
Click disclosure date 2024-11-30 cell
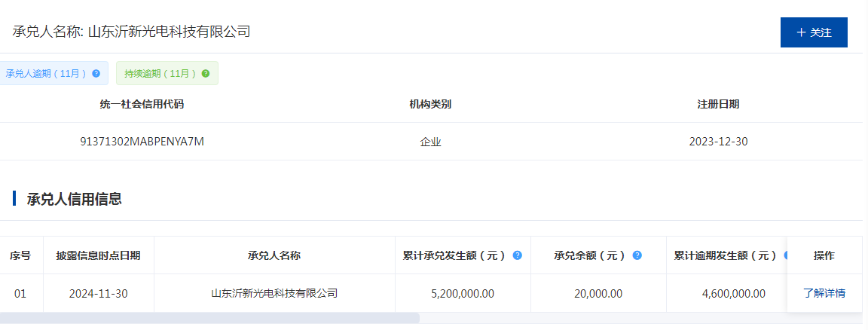point(99,293)
